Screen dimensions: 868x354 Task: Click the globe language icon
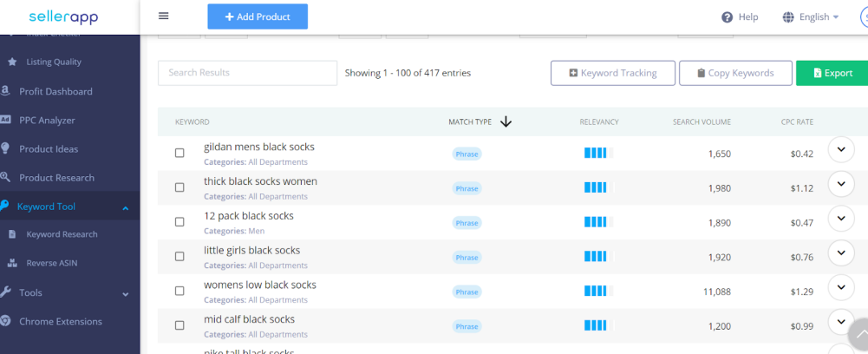pos(788,17)
